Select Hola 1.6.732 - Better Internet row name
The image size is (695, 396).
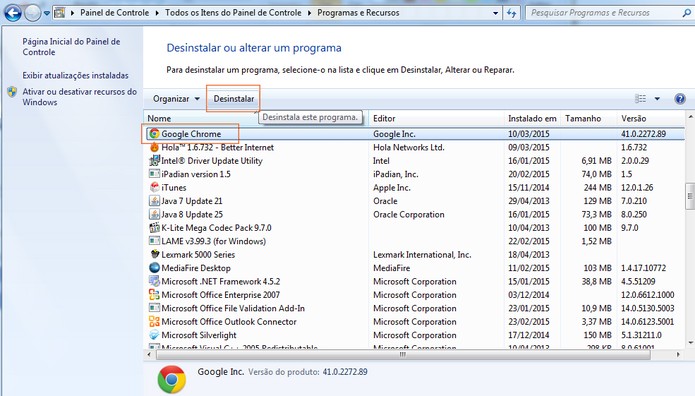pos(217,147)
